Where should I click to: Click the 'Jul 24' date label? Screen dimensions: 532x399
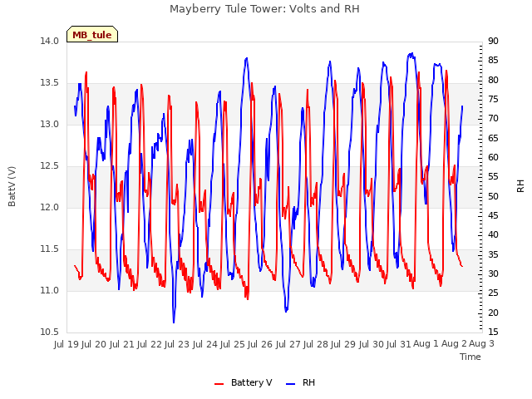point(205,344)
